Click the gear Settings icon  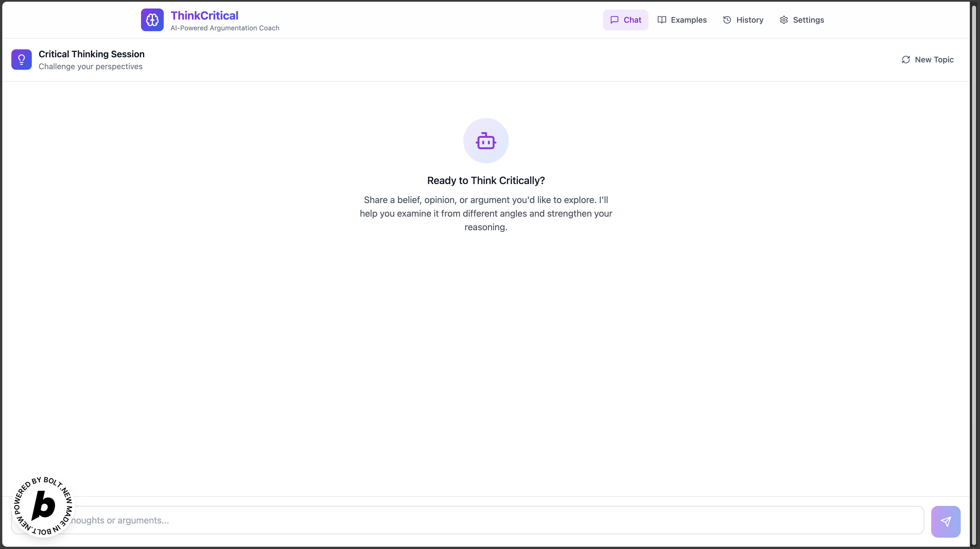pyautogui.click(x=784, y=20)
